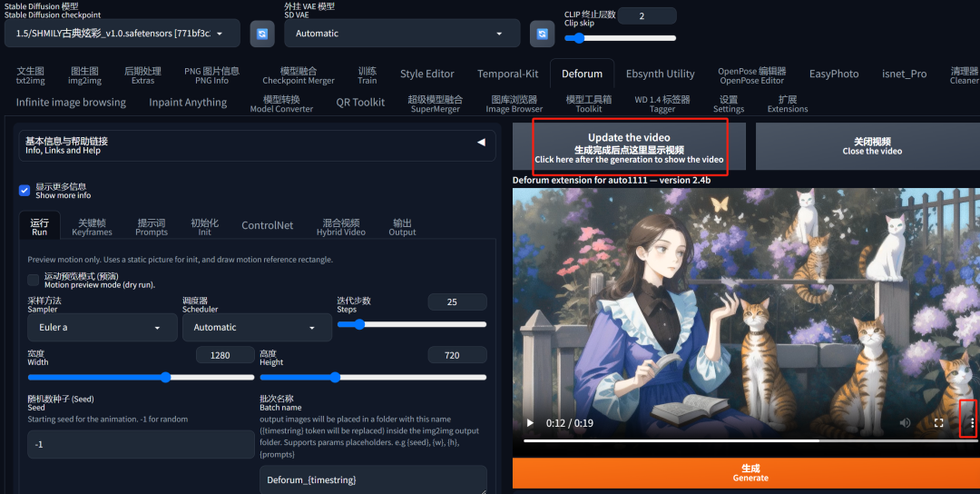Open the Tagger tab
Image resolution: width=980 pixels, height=494 pixels.
click(661, 104)
